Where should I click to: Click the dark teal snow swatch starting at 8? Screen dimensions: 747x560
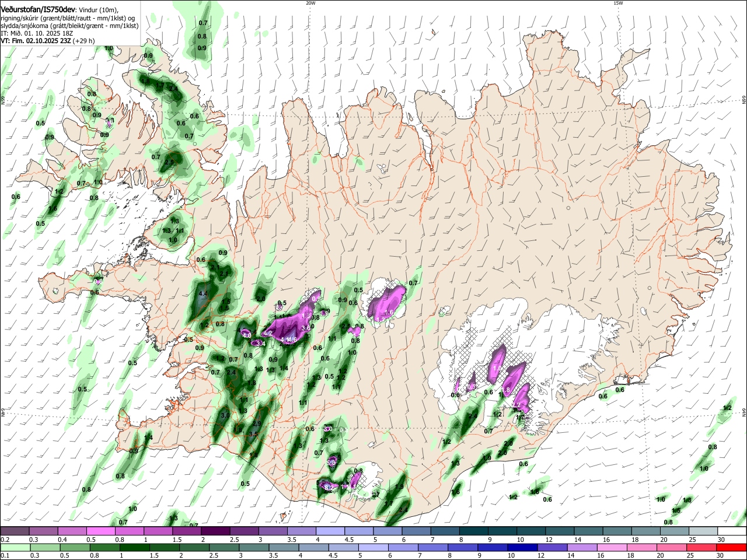point(473,531)
